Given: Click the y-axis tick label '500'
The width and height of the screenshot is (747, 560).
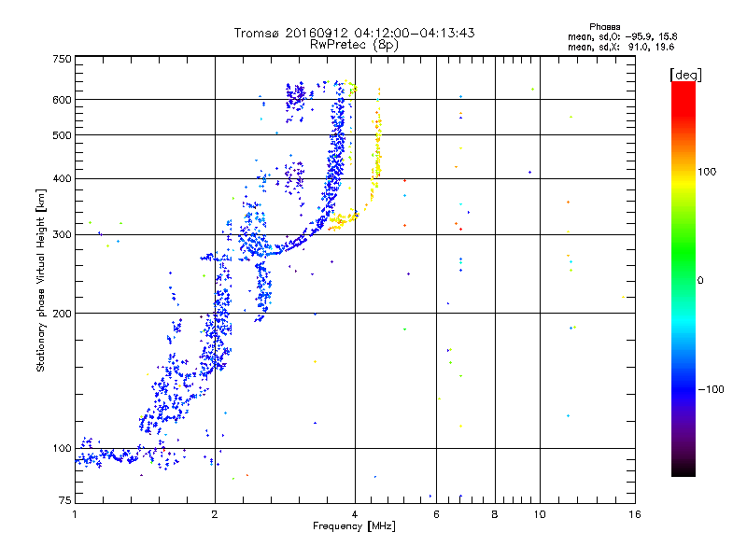Looking at the screenshot, I should coord(62,135).
